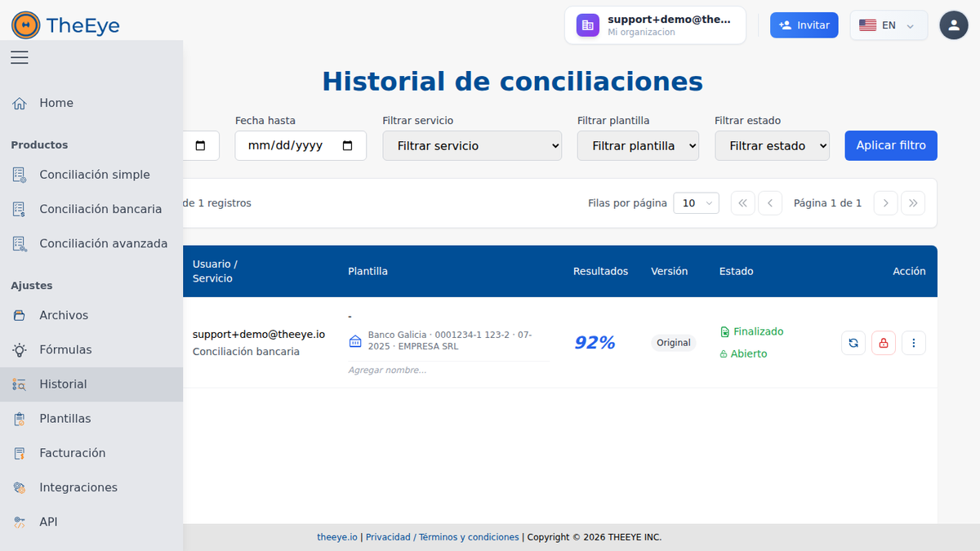Image resolution: width=980 pixels, height=551 pixels.
Task: Click the Historial sidebar icon
Action: pyautogui.click(x=20, y=384)
